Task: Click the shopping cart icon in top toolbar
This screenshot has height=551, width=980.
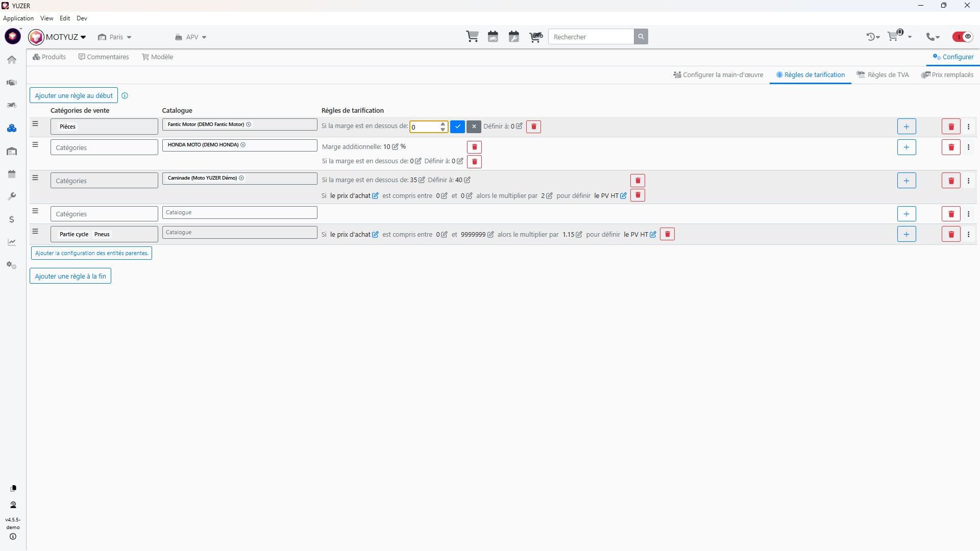Action: (x=472, y=37)
